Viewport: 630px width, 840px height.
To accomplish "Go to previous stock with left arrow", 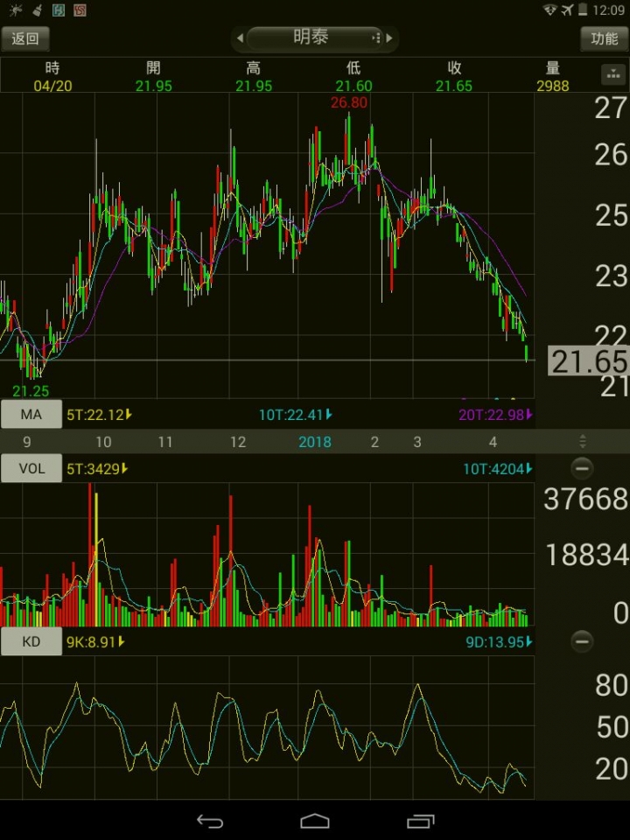I will pos(240,38).
